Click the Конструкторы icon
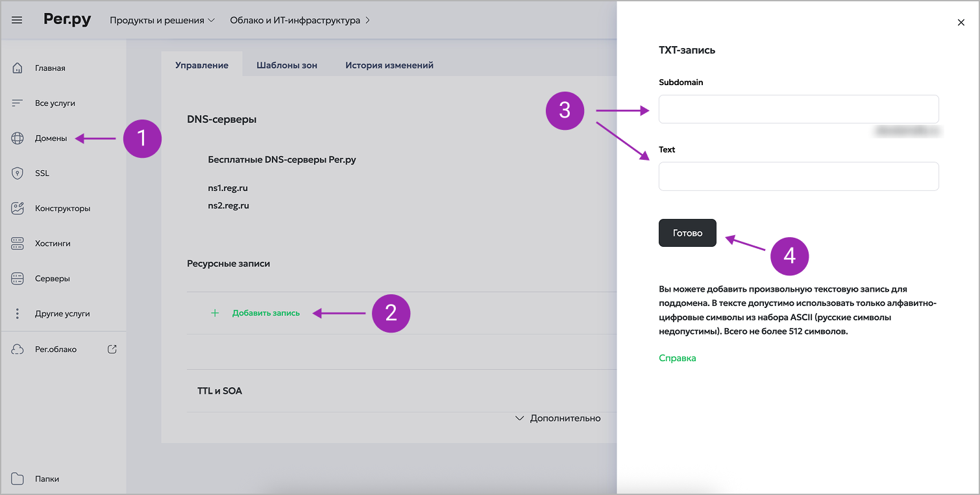The width and height of the screenshot is (980, 495). click(18, 209)
